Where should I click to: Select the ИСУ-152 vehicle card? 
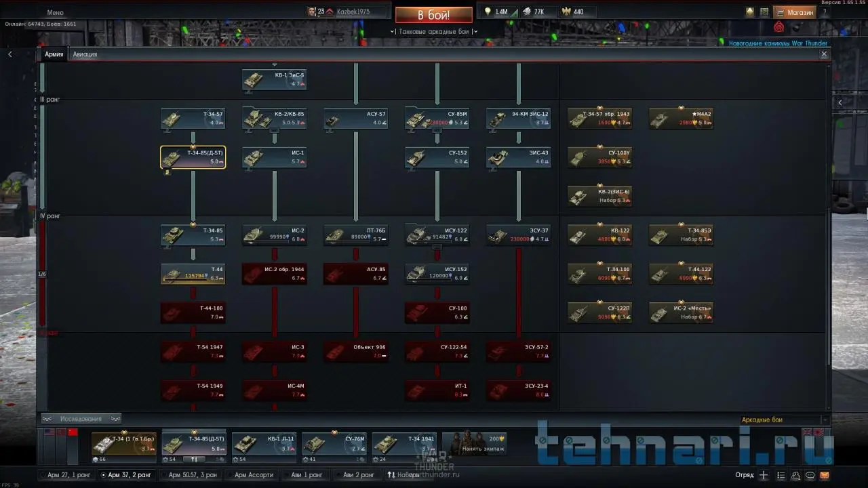437,274
